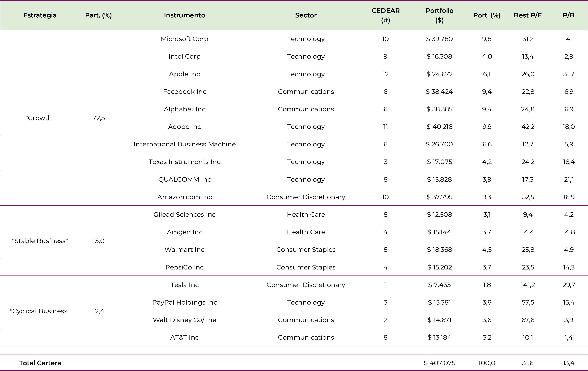Viewport: 588px width, 371px height.
Task: Select the Tesla Inc cell
Action: pyautogui.click(x=184, y=285)
